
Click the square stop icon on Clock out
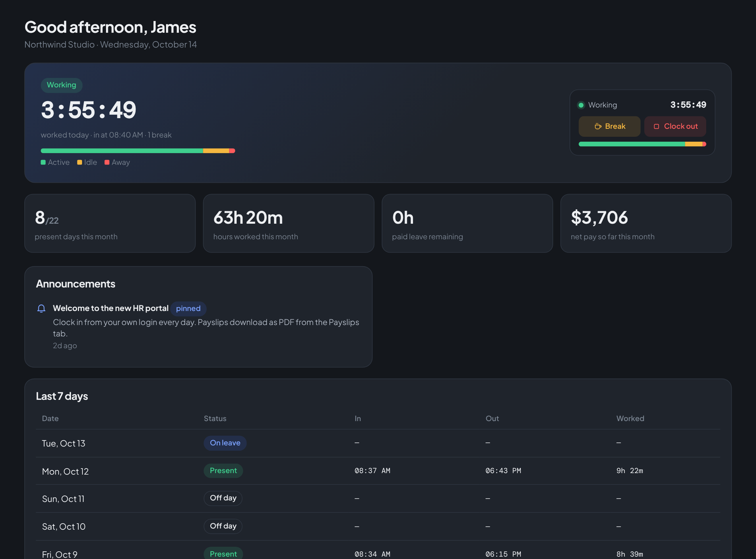[656, 127]
